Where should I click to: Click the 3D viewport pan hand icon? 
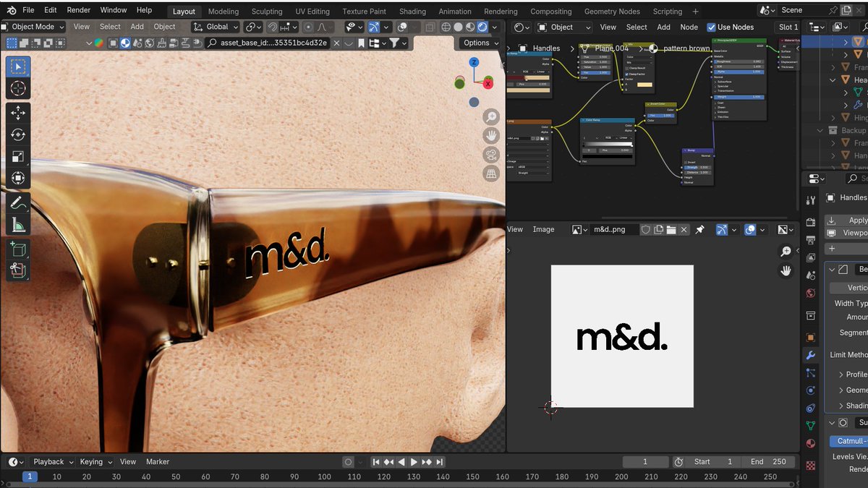tap(492, 136)
